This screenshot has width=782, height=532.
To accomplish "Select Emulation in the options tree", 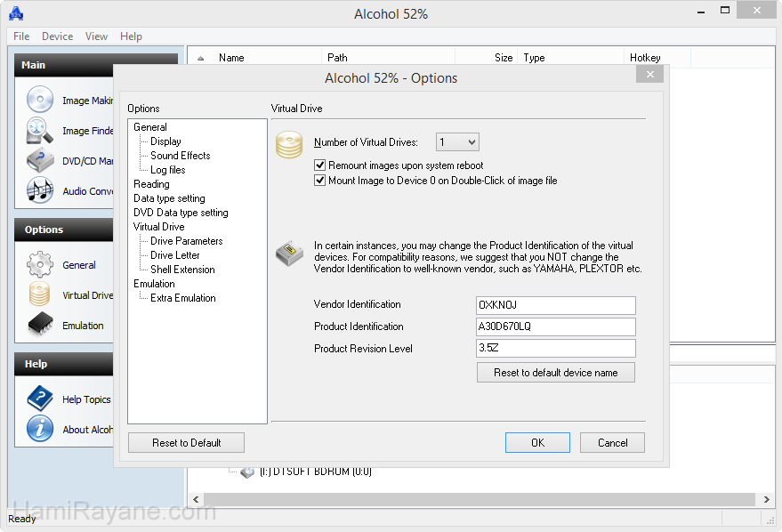I will 154,284.
